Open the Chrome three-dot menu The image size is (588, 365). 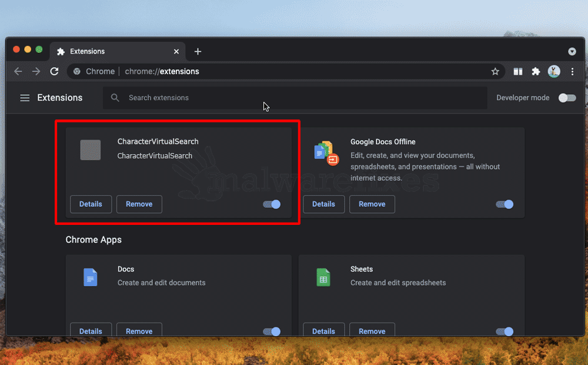point(572,71)
